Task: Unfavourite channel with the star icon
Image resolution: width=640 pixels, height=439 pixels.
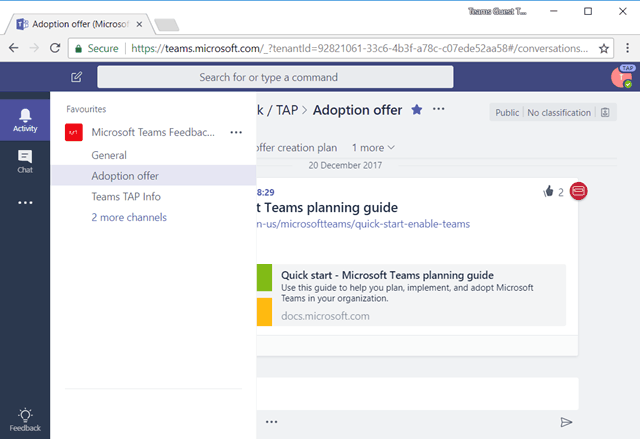Action: 417,110
